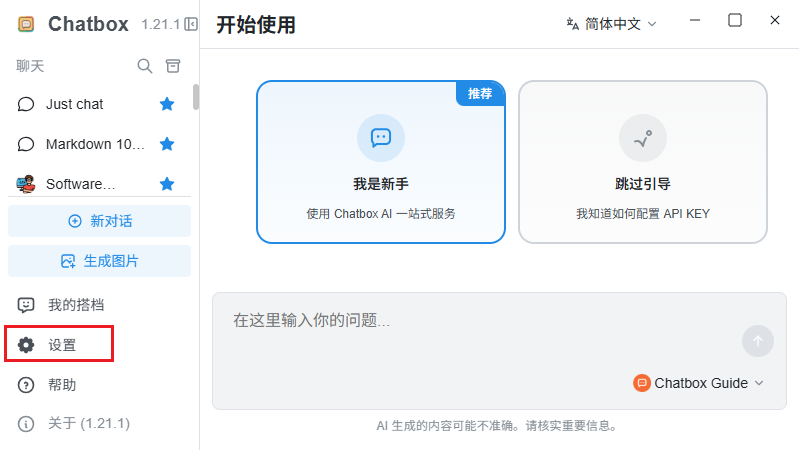Image resolution: width=799 pixels, height=450 pixels.
Task: Click the image icon in 生成图片 button
Action: (68, 261)
